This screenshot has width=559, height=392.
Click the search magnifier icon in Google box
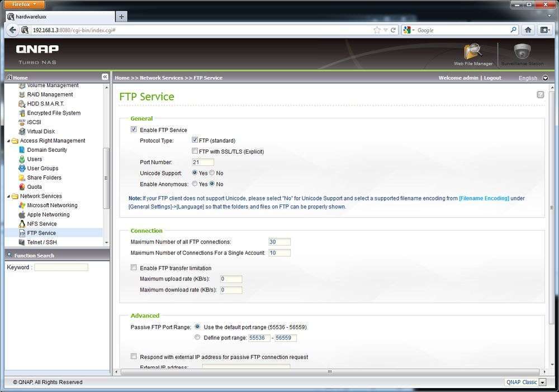click(513, 30)
